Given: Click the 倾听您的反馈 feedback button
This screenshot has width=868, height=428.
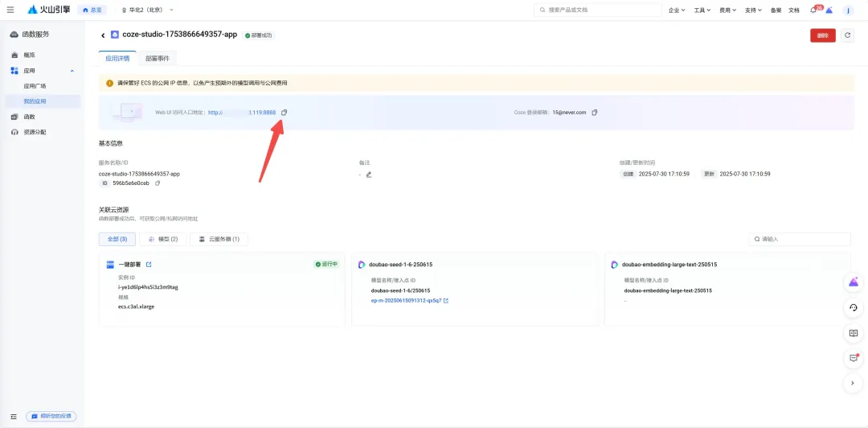Looking at the screenshot, I should pyautogui.click(x=51, y=417).
